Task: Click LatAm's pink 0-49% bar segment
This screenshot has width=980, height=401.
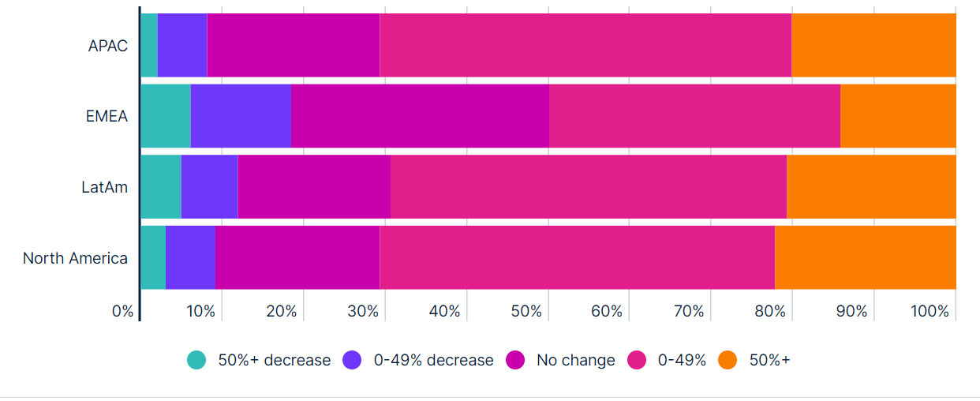Action: tap(589, 187)
